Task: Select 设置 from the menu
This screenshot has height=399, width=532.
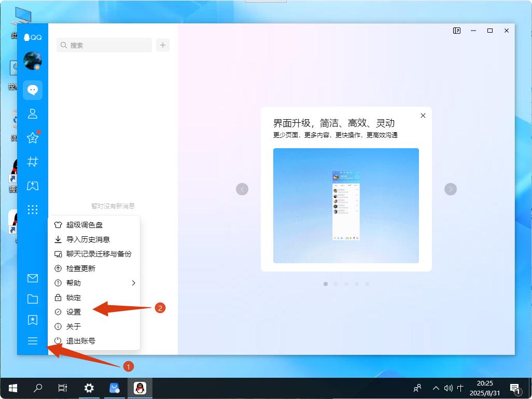Action: point(74,312)
